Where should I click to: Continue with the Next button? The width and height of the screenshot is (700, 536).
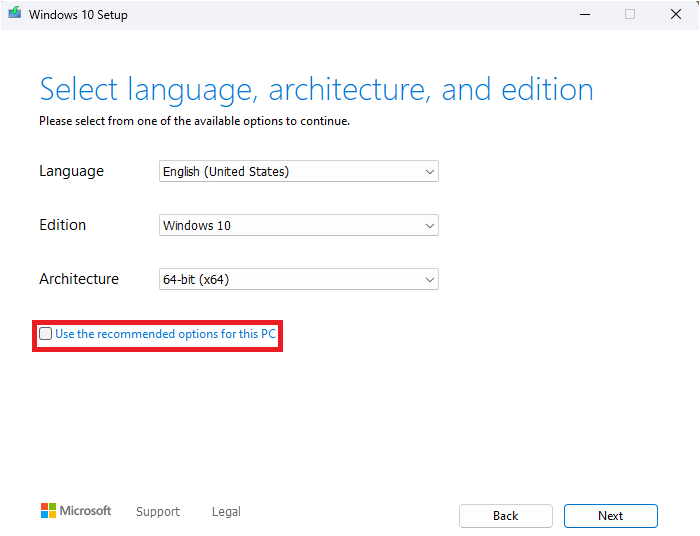point(611,516)
